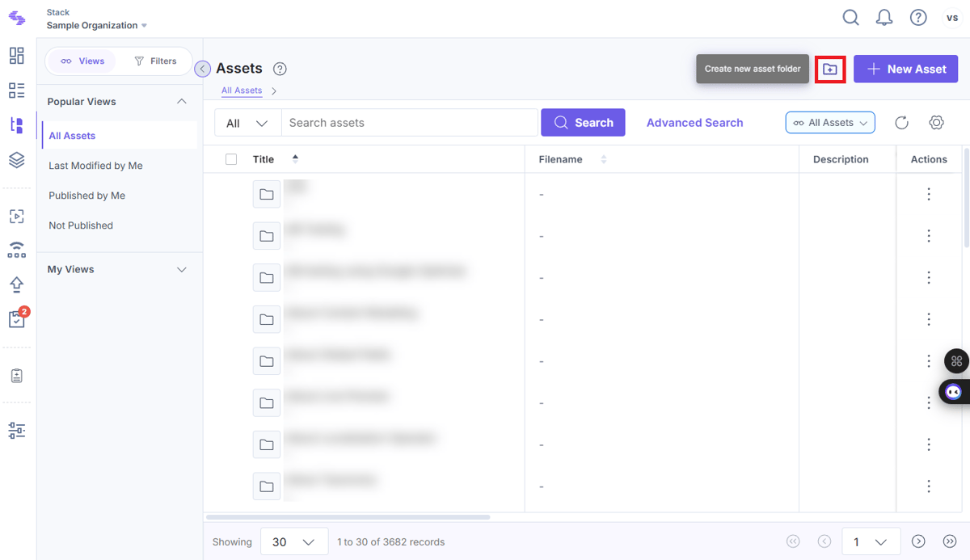This screenshot has height=560, width=970.
Task: Open the help question mark in header
Action: click(918, 18)
